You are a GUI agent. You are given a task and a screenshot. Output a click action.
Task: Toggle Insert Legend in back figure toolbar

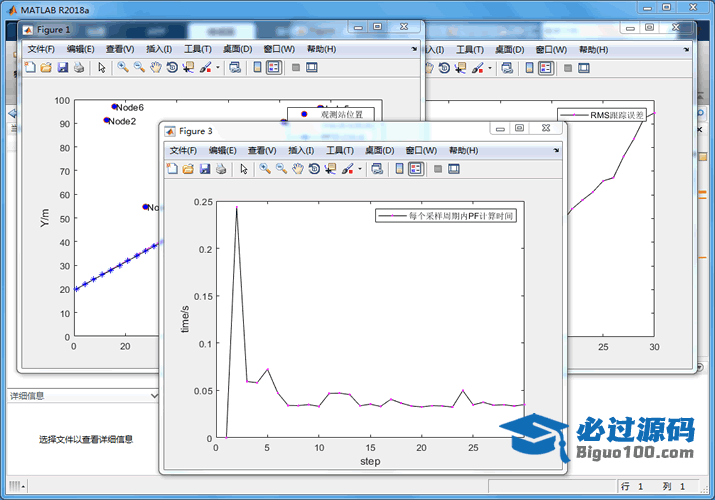546,68
